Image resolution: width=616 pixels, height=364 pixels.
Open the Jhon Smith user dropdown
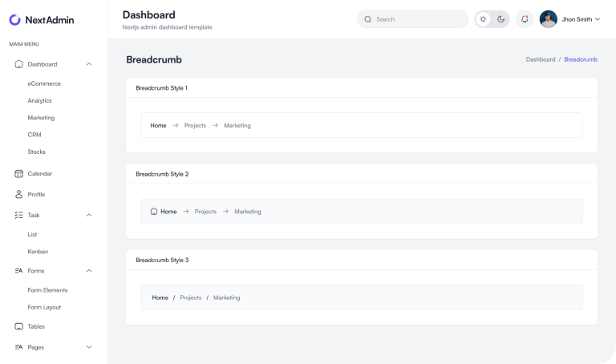click(x=570, y=19)
